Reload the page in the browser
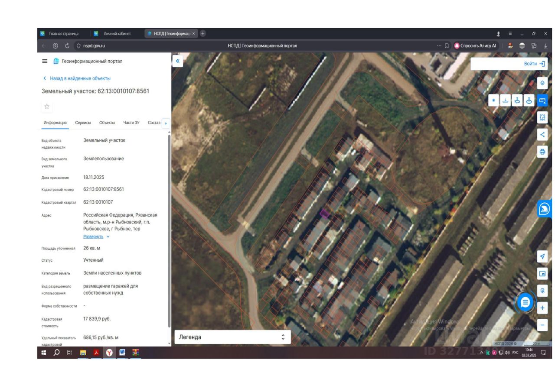Image resolution: width=555 pixels, height=392 pixels. coord(67,45)
